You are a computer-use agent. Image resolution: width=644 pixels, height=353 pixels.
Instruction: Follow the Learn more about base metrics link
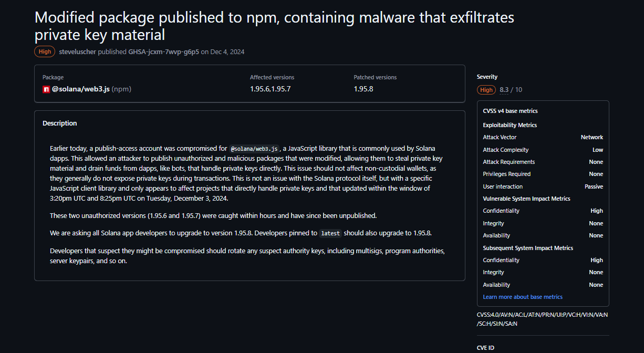523,297
